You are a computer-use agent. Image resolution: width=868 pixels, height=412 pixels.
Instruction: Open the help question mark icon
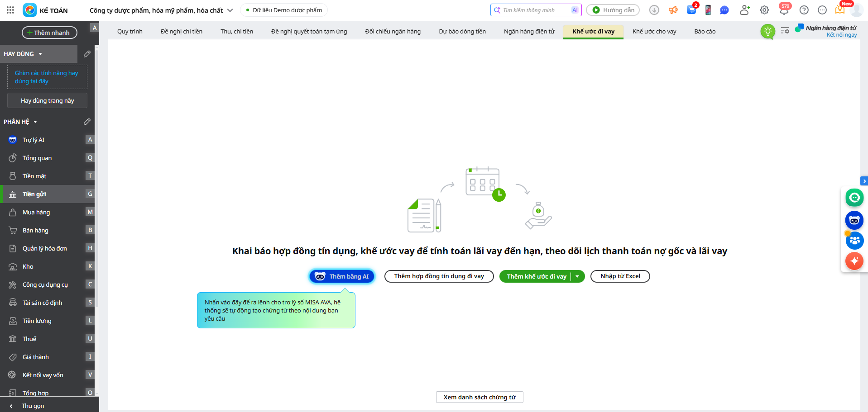[804, 10]
